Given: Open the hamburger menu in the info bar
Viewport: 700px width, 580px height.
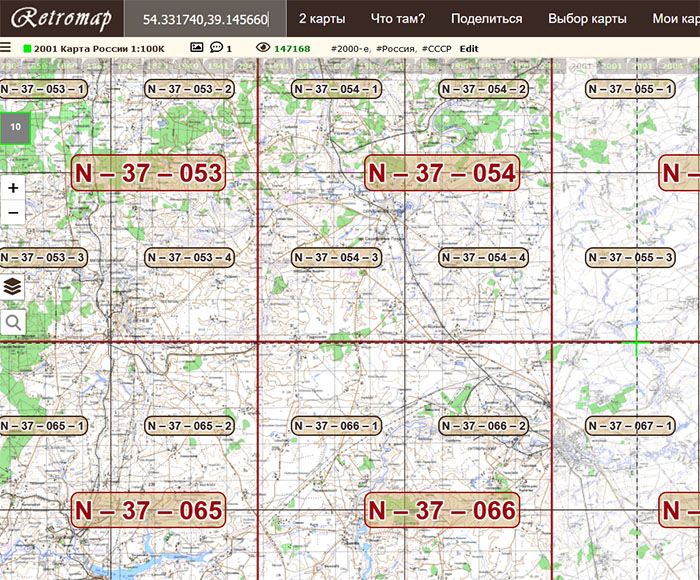Looking at the screenshot, I should [x=6, y=47].
